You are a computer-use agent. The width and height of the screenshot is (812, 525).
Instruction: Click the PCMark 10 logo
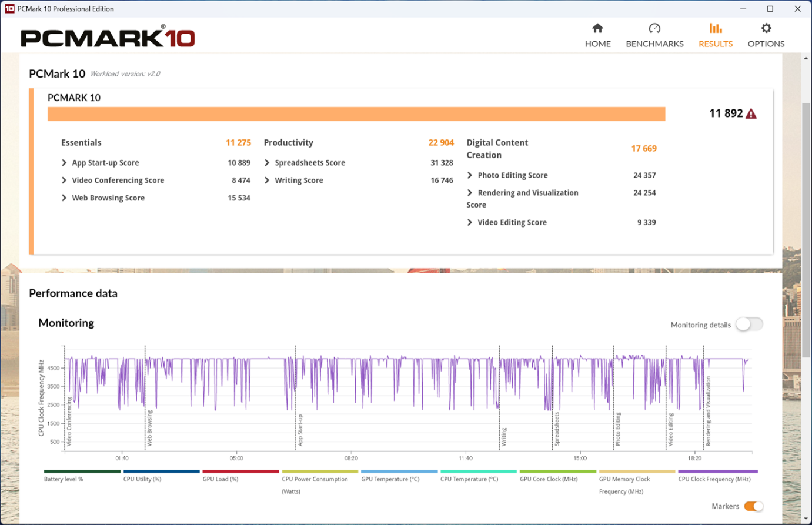point(108,38)
